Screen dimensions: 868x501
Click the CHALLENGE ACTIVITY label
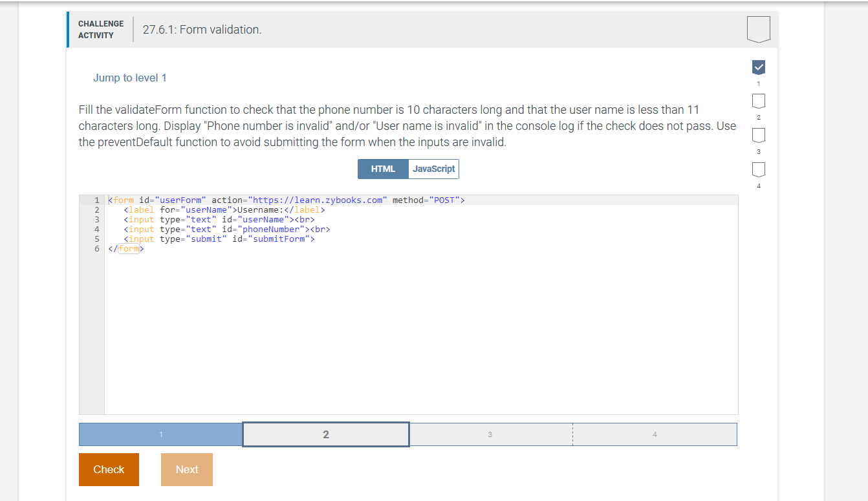click(101, 30)
